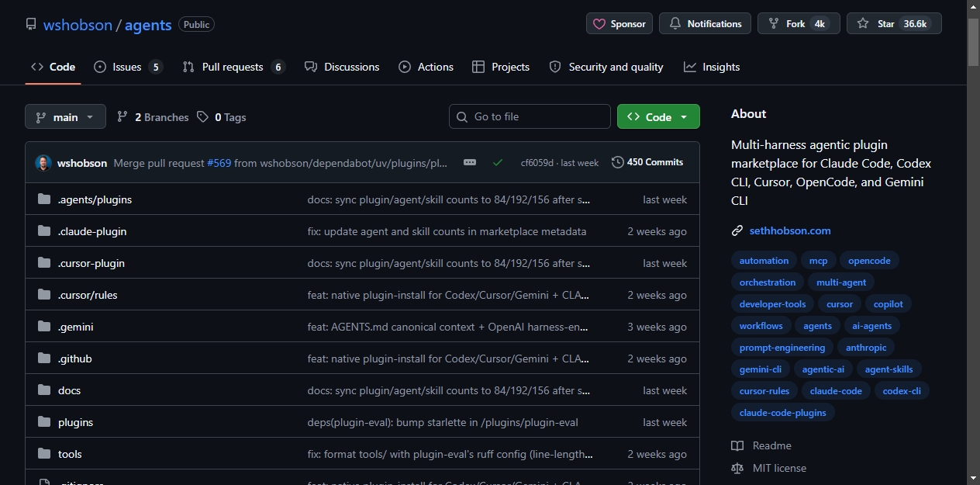Screen dimensions: 980x485
Task: Click the Go to file search field
Action: coord(530,116)
